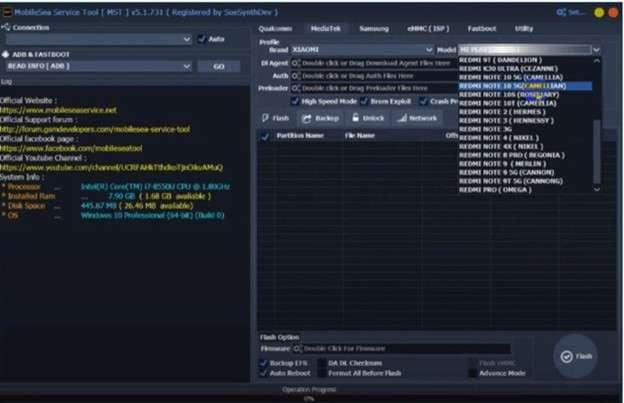Select REDMI K30 ULTRA (CEZANNE) model
The height and width of the screenshot is (403, 624).
click(x=525, y=68)
